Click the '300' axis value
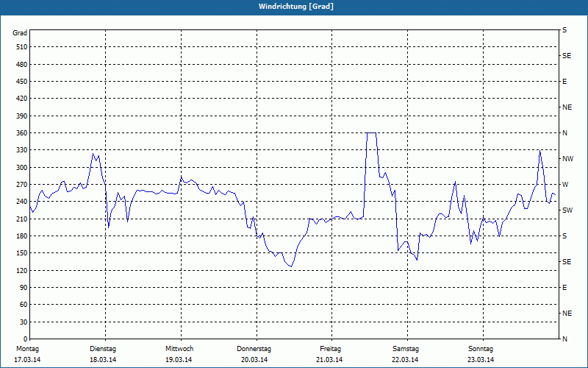The height and width of the screenshot is (368, 588). point(22,168)
